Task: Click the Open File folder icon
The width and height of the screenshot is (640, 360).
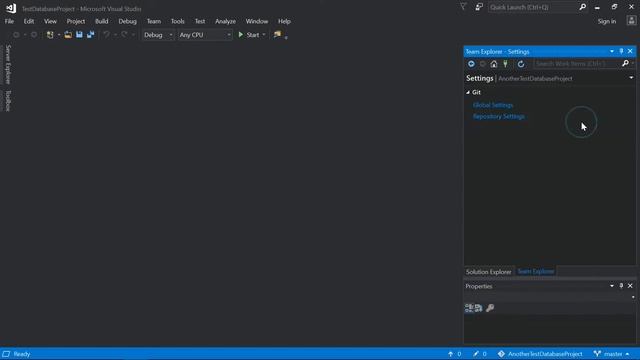Action: [x=68, y=35]
